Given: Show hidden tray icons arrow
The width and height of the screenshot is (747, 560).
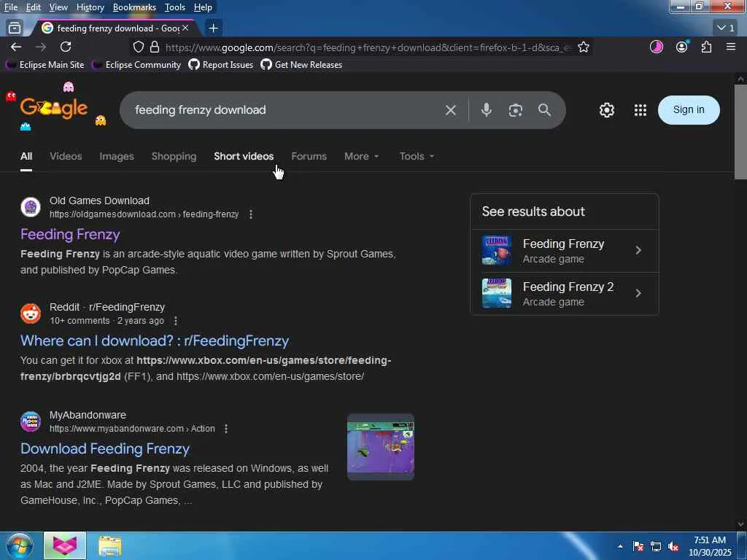Looking at the screenshot, I should coord(620,546).
